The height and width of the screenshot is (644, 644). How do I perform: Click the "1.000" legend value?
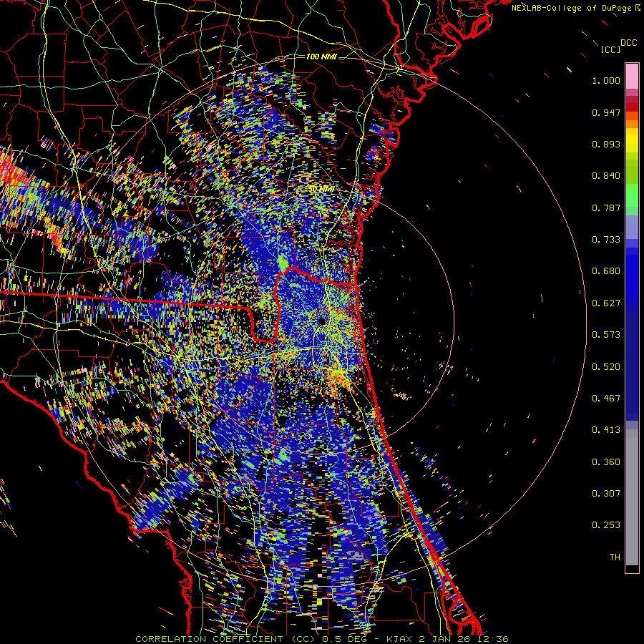[606, 80]
